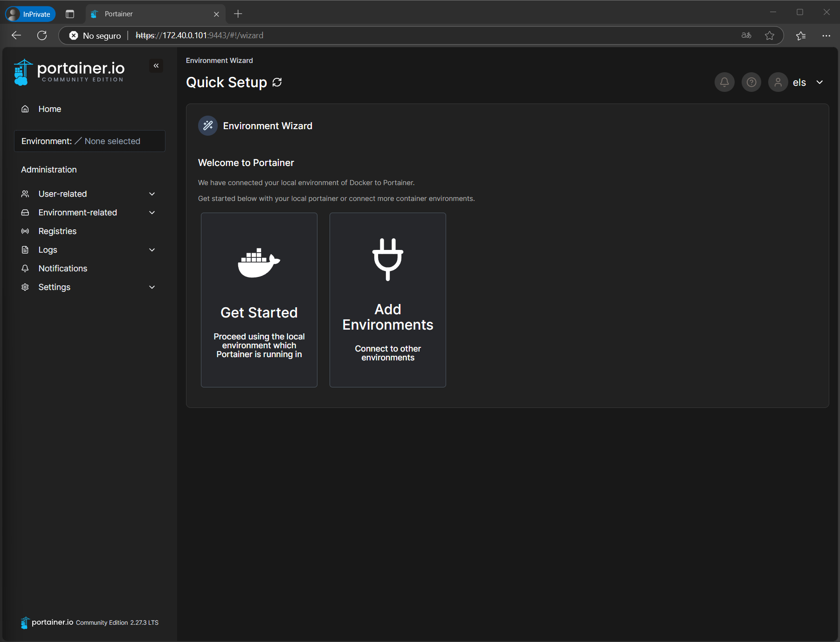Viewport: 840px width, 642px height.
Task: Click the portainer.io logo in sidebar
Action: tap(69, 72)
